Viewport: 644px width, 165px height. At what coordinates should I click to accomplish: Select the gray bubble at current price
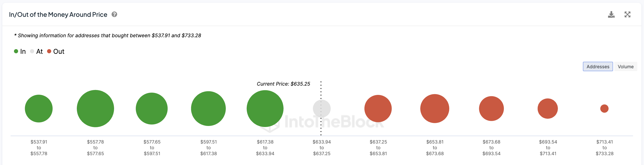[322, 109]
